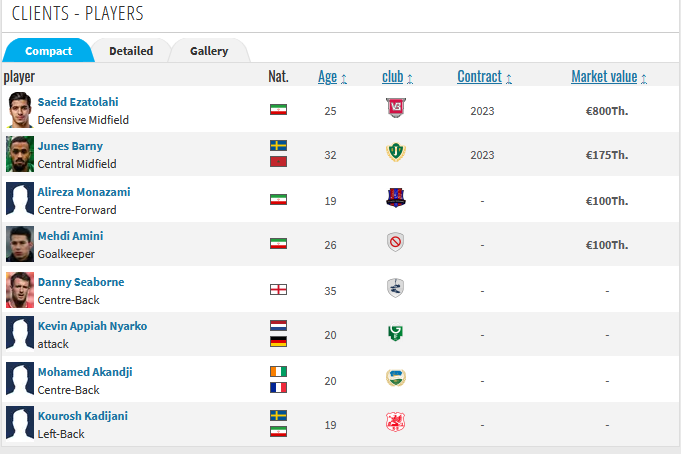Click Kevin Appiah Nyarko's club crest icon
681x454 pixels.
pos(396,333)
